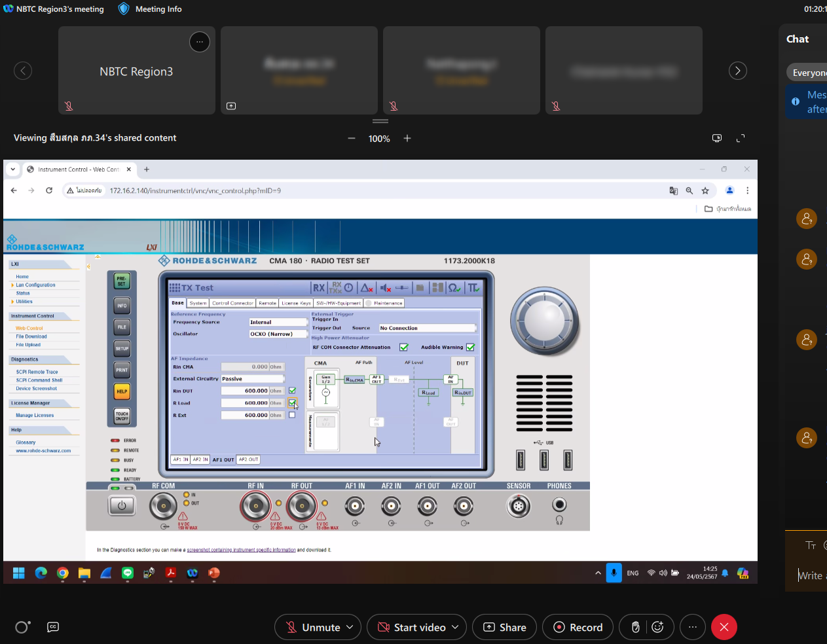This screenshot has width=827, height=644.
Task: Uncheck the Rin DUT checkbox
Action: pyautogui.click(x=292, y=391)
